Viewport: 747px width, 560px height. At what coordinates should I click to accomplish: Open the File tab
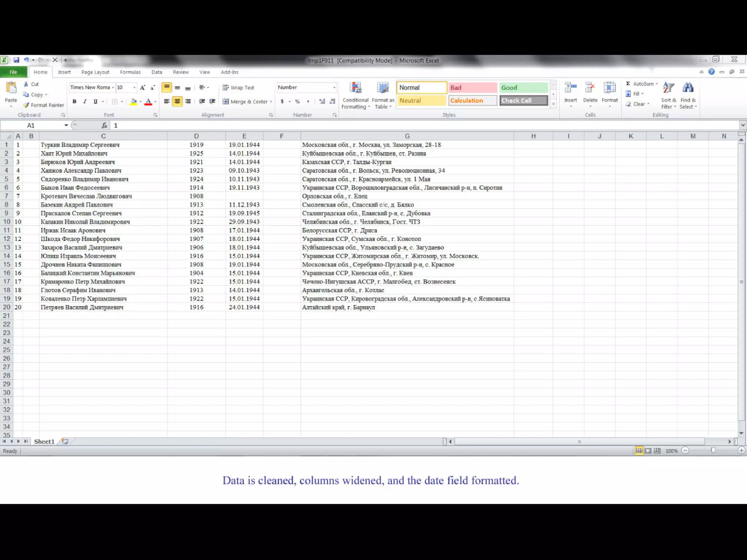coord(13,72)
